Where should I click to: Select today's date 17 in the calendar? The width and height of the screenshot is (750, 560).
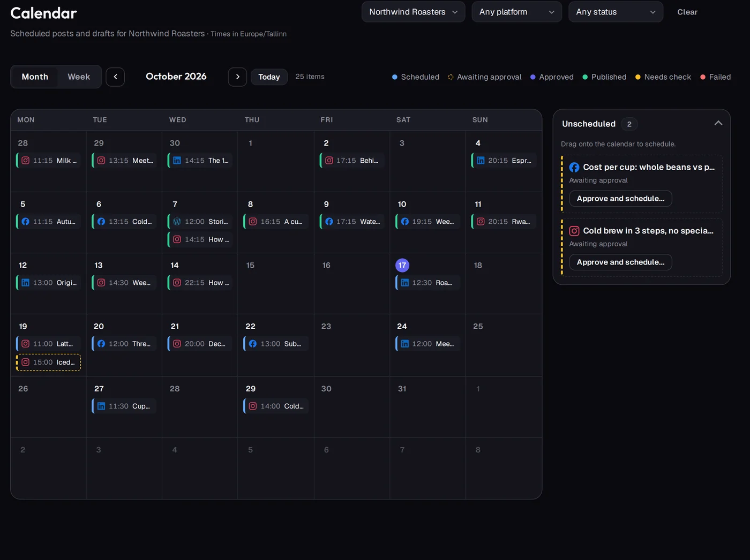coord(402,265)
